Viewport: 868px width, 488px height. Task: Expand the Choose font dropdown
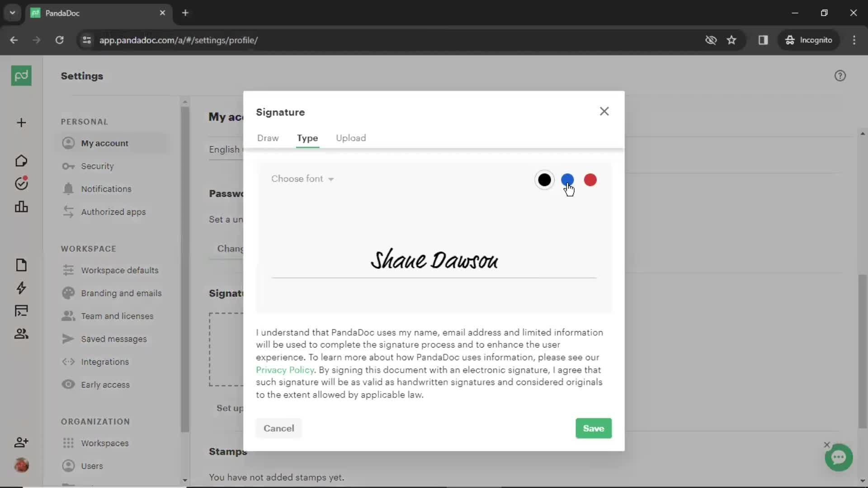303,178
